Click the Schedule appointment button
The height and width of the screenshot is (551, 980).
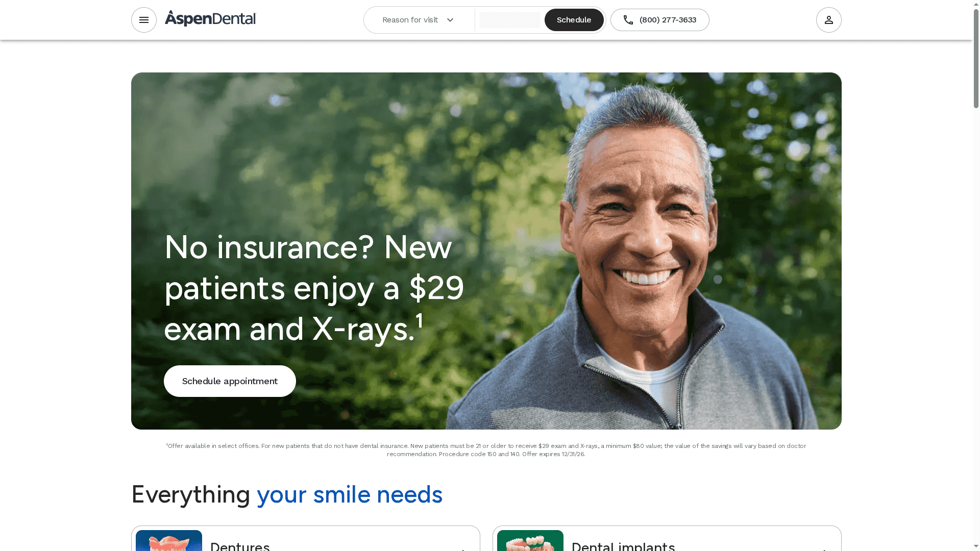tap(230, 381)
